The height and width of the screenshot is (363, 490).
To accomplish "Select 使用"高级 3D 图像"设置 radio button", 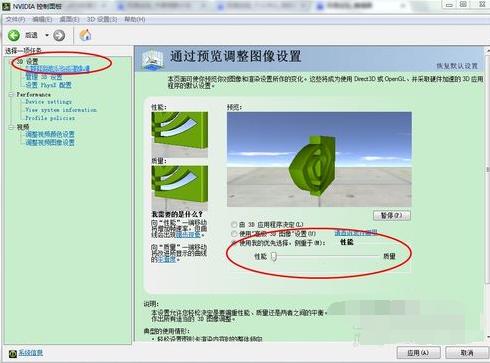I will 234,234.
